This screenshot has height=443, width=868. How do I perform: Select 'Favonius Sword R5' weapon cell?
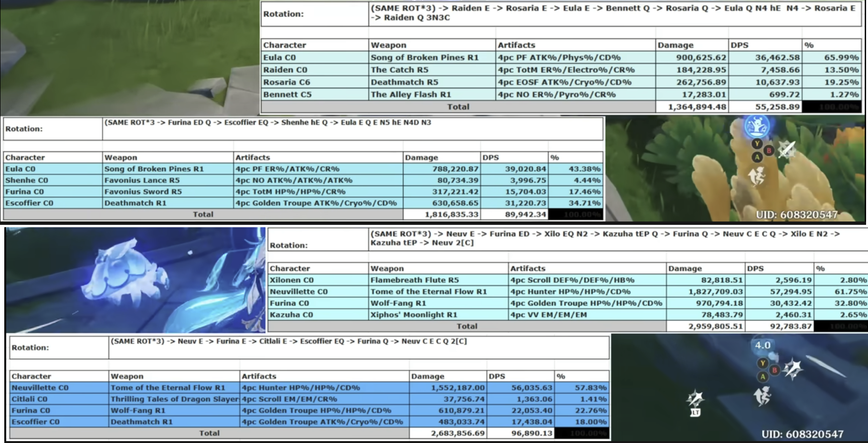pyautogui.click(x=168, y=192)
